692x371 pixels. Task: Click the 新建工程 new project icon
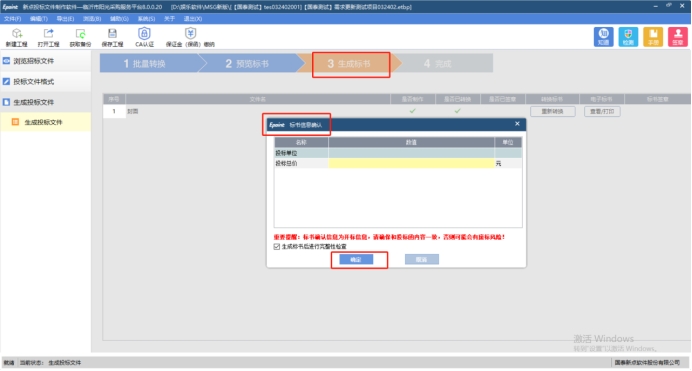pos(17,34)
